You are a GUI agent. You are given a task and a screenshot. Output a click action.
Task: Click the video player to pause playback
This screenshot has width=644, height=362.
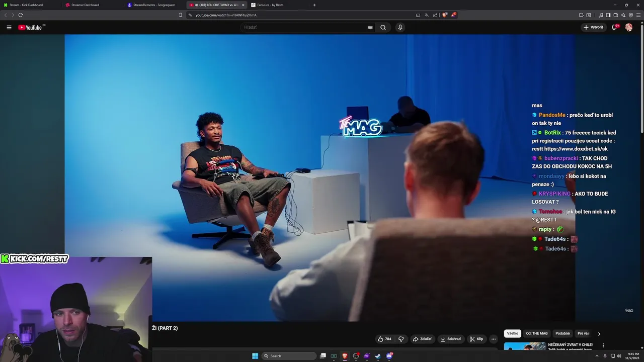pos(319,177)
